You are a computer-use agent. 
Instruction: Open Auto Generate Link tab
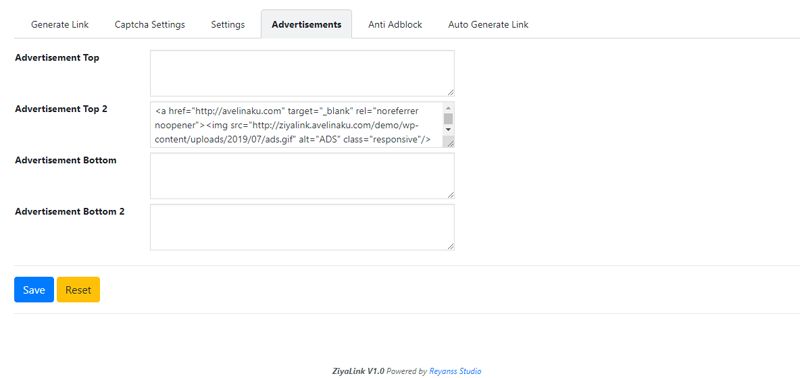pyautogui.click(x=488, y=24)
